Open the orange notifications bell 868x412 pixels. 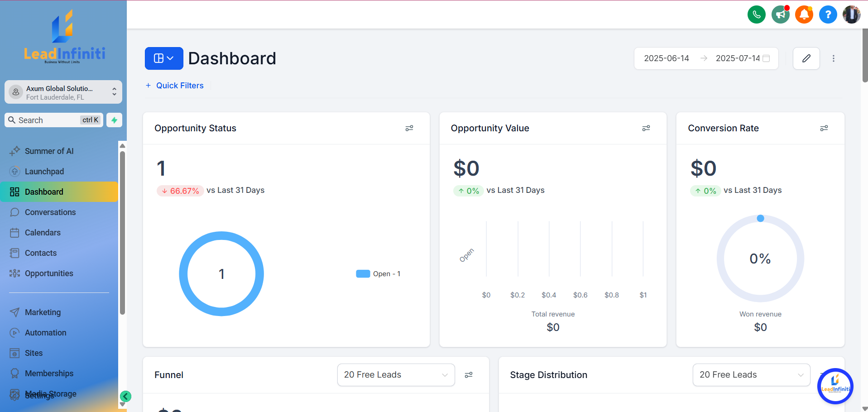pyautogui.click(x=804, y=14)
